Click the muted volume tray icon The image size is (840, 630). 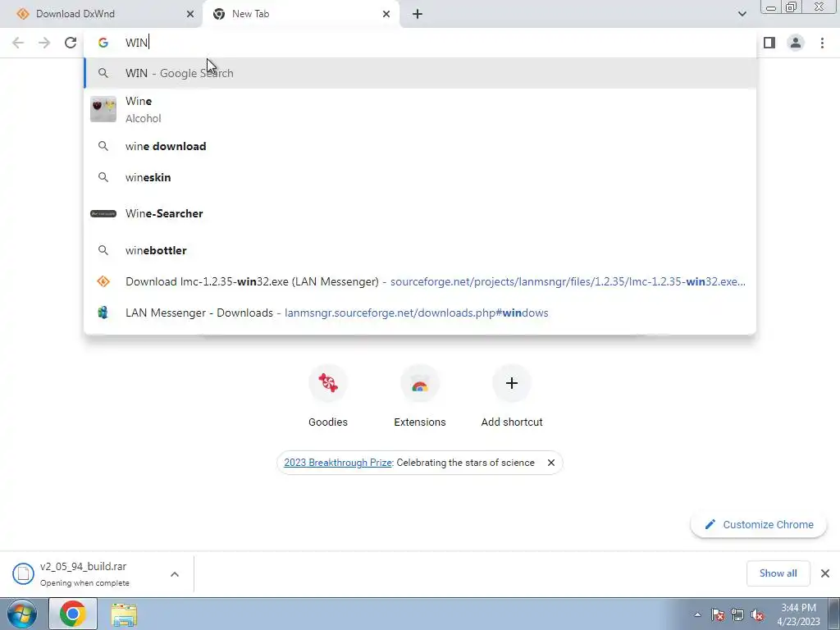757,615
